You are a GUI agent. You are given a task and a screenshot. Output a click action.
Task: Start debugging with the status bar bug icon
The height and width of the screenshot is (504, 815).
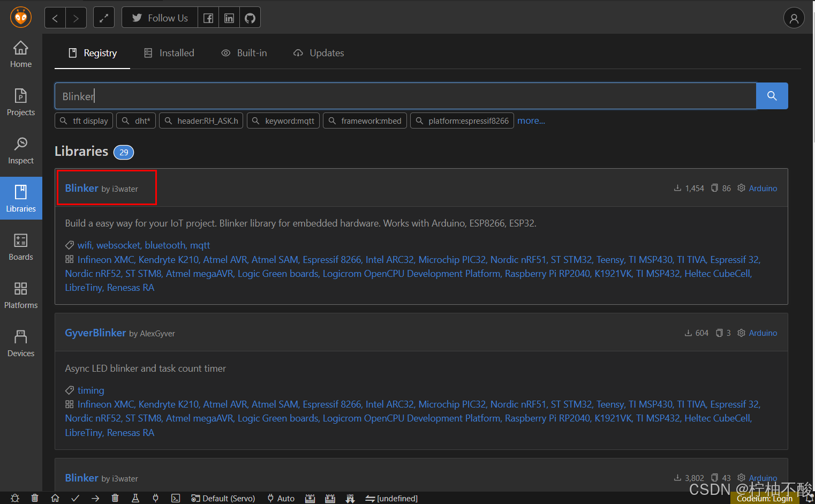click(x=15, y=498)
